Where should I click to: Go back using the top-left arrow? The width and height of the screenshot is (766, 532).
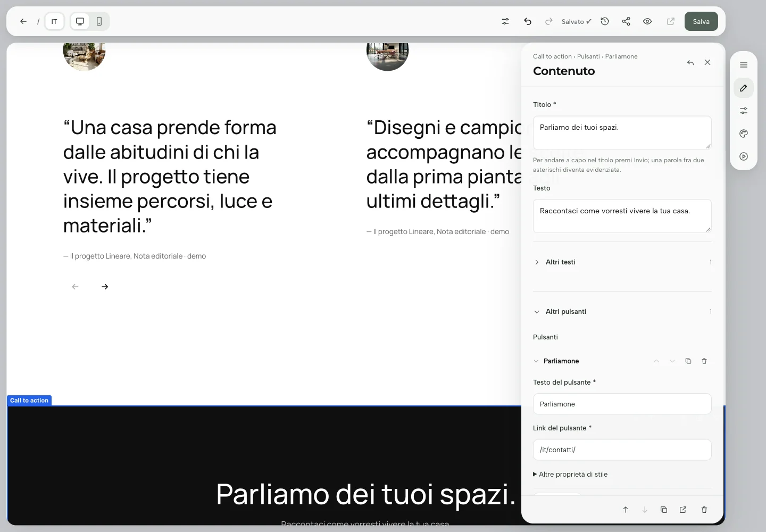coord(23,21)
